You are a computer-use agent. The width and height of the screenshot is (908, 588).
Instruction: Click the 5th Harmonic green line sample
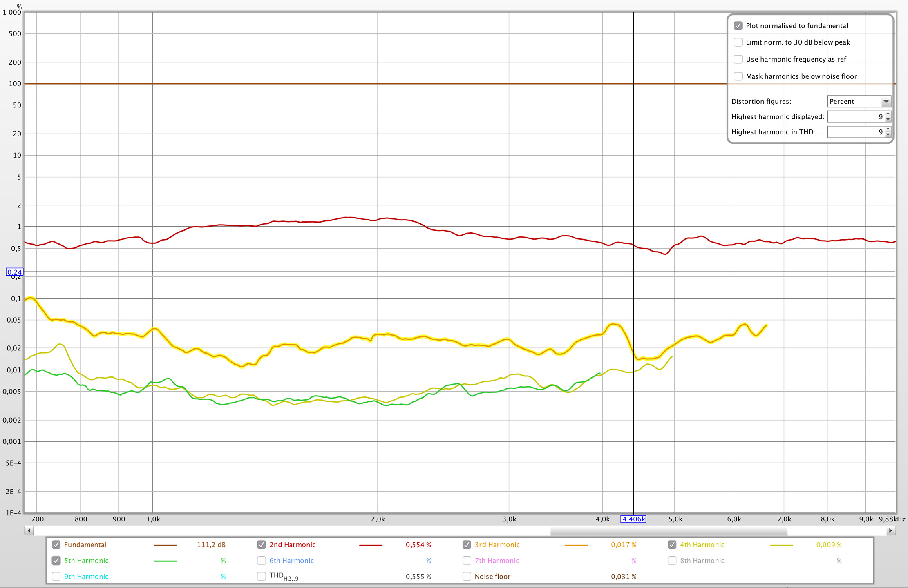pos(165,561)
